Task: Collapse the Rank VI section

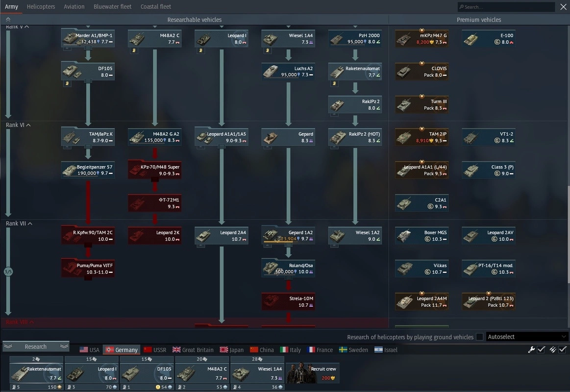Action: 28,125
